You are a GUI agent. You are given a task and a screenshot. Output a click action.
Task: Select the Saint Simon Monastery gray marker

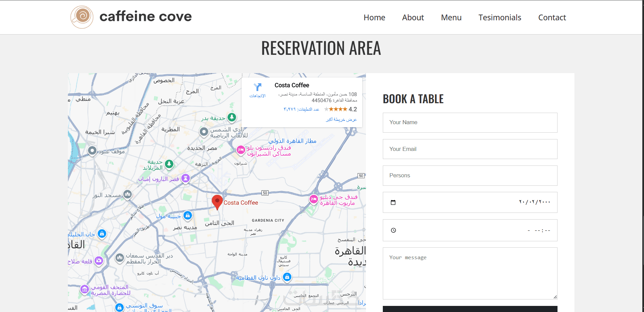pos(120,258)
